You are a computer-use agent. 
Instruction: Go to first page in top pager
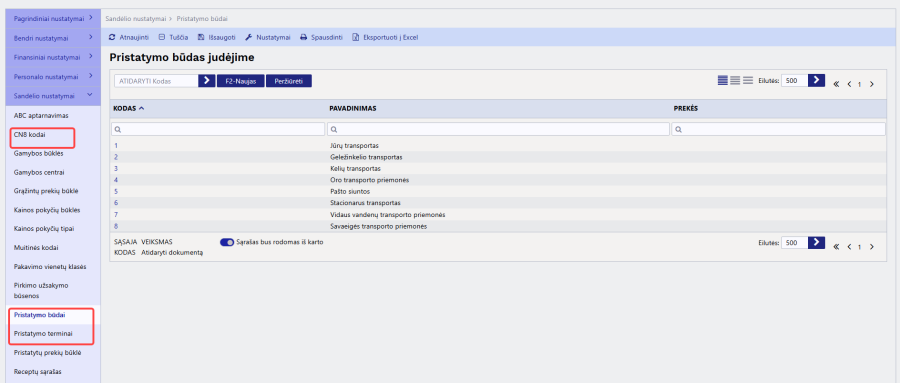(x=836, y=84)
